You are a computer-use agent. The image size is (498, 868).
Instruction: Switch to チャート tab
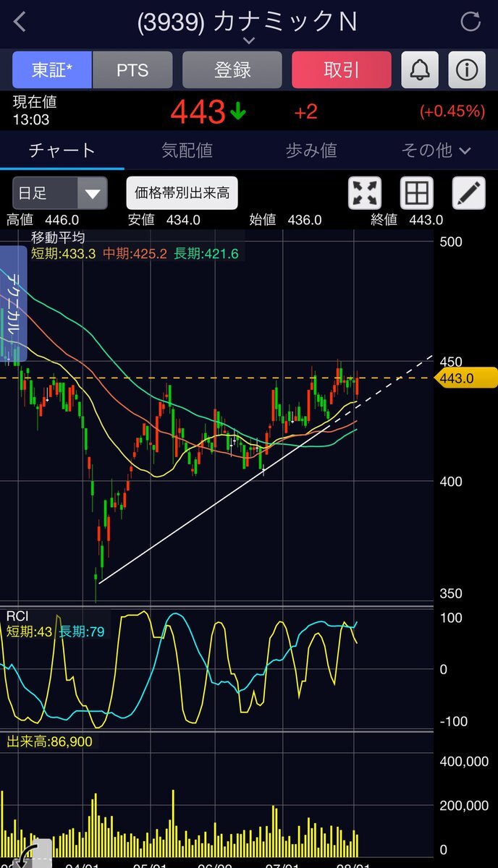[x=62, y=150]
